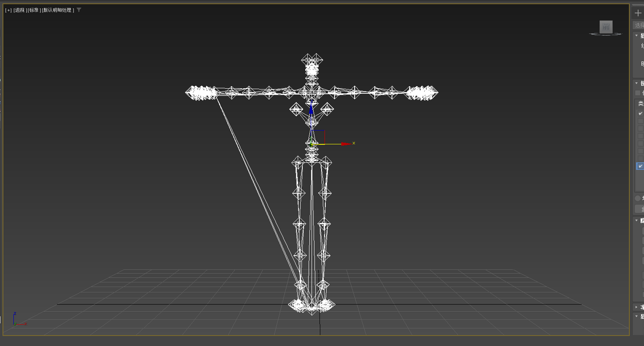Image resolution: width=644 pixels, height=346 pixels.
Task: Select the gizmo XZ plane square handle
Action: (x=318, y=137)
